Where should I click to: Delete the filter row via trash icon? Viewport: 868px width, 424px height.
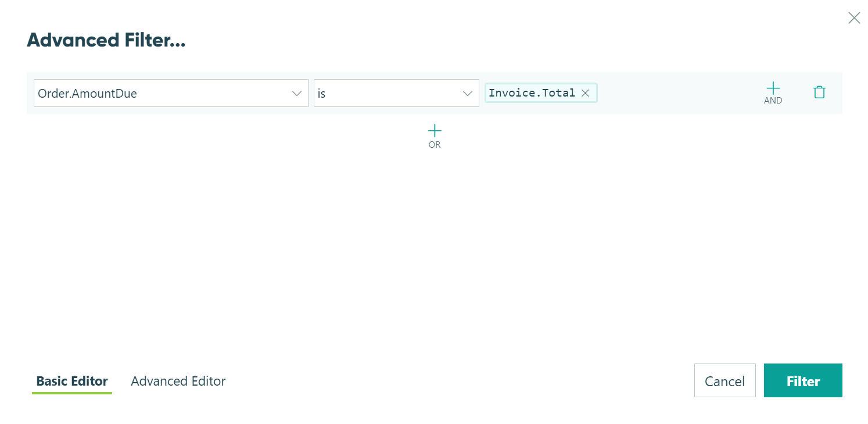[x=819, y=92]
